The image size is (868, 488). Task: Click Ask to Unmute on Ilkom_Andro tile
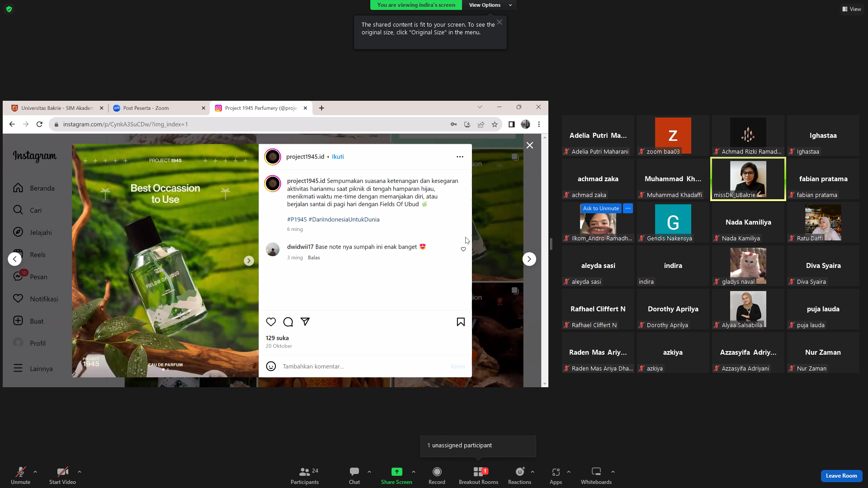tap(601, 208)
